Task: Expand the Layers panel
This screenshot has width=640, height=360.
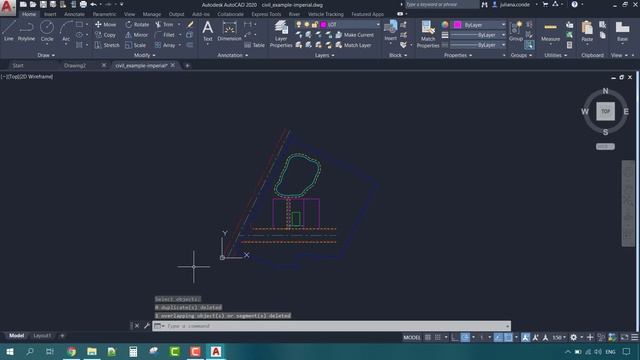Action: (x=324, y=55)
